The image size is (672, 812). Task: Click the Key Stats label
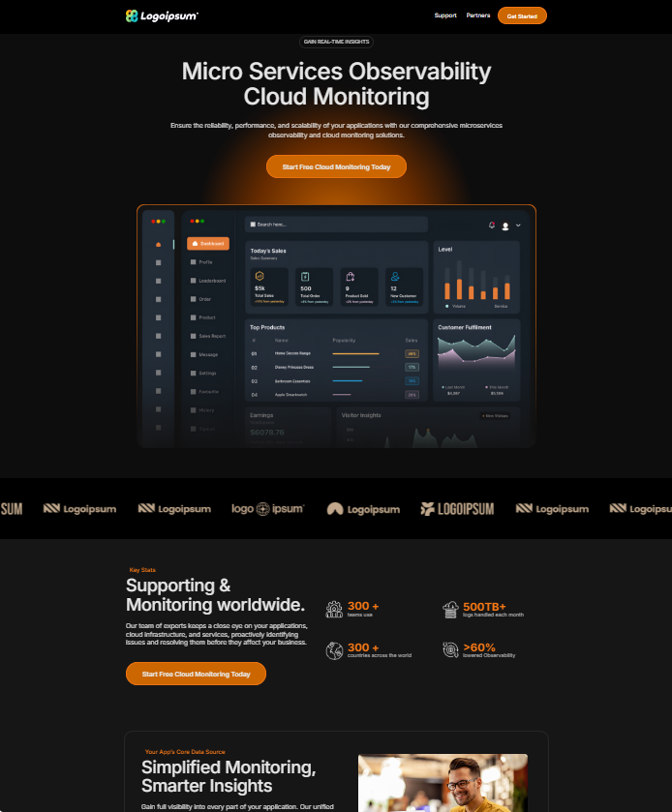[142, 570]
